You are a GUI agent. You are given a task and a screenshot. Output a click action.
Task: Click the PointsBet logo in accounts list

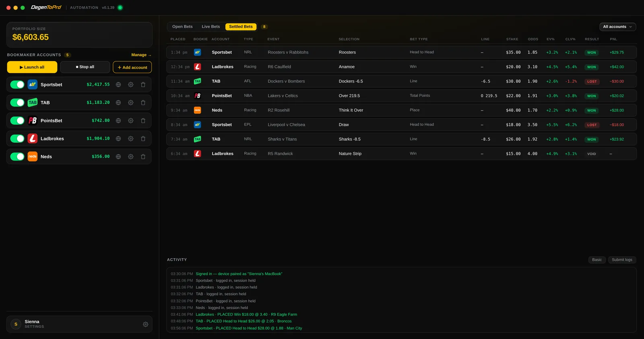(33, 121)
